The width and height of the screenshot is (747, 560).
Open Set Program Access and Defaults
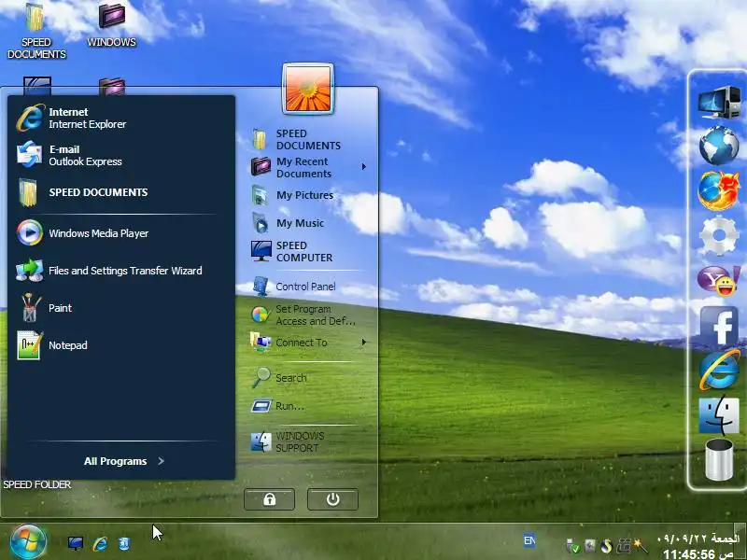(x=303, y=315)
